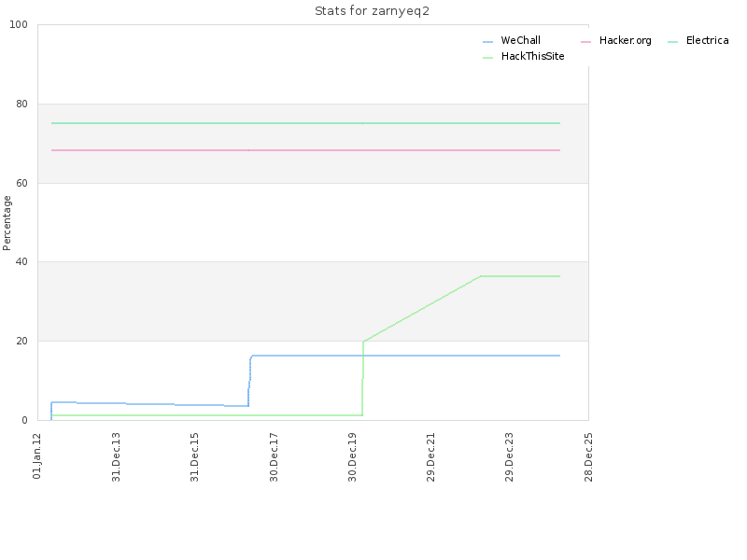Click the chart title Stats for zarnyeq2
Screen dimensions: 747x560
tap(372, 11)
